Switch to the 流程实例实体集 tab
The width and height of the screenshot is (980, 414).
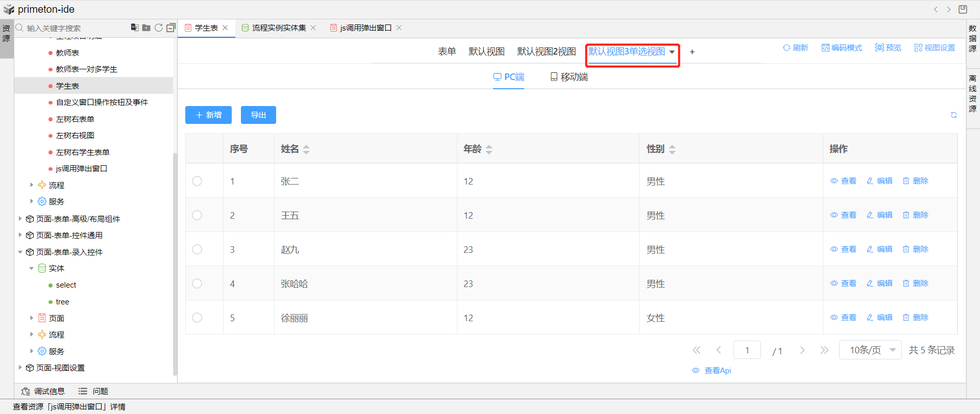279,28
